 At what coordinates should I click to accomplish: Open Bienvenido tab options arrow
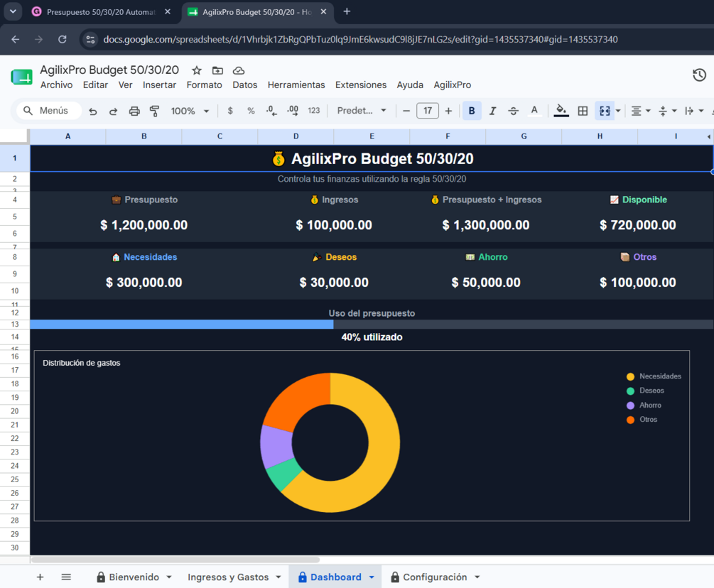pos(169,577)
